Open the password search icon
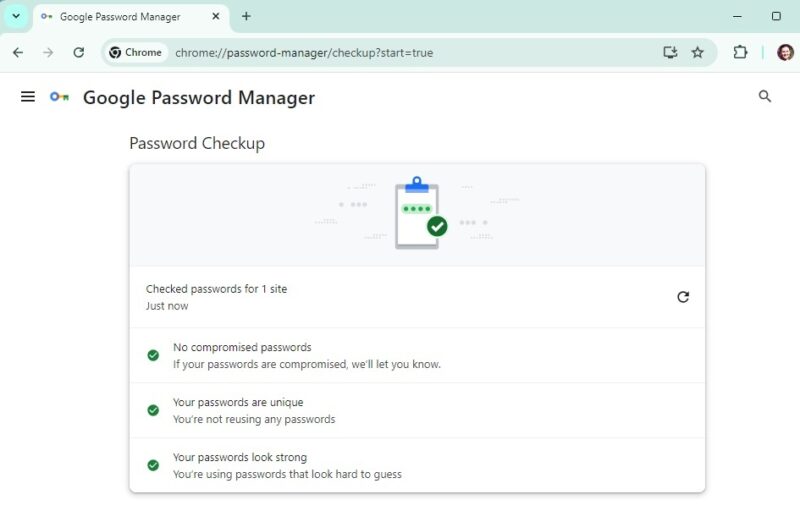 click(x=764, y=96)
